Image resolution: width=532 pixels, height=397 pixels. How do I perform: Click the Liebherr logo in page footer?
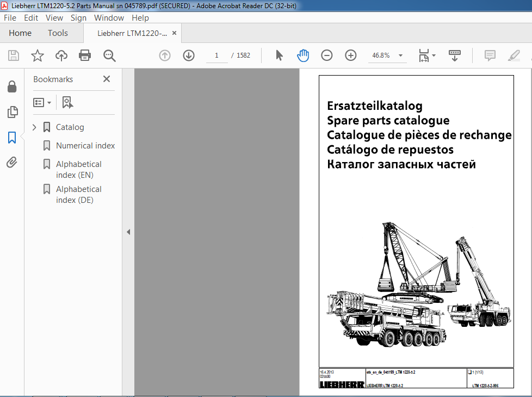342,385
